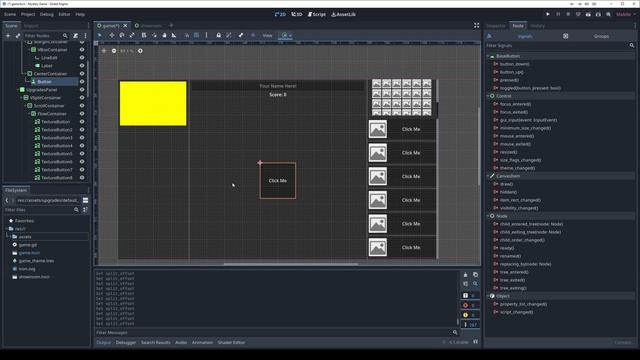Collapse the Object signals group
Viewport: 640px width, 360px height.
(x=488, y=296)
